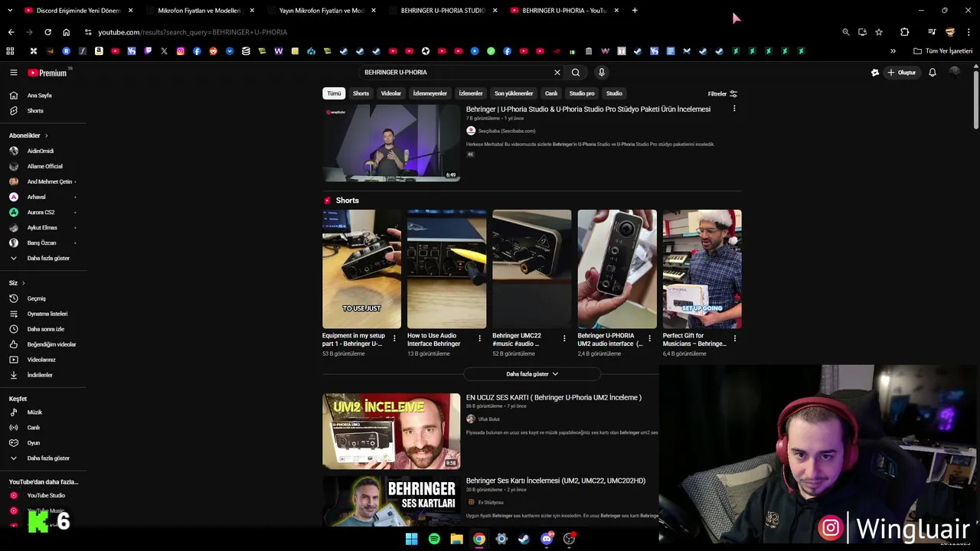Image resolution: width=980 pixels, height=551 pixels.
Task: Click the YouTube Premium logo
Action: click(47, 73)
